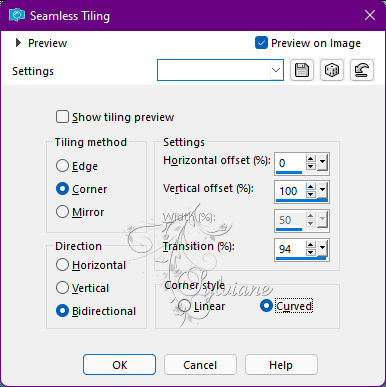
Task: Expand the Preview disclosure triangle
Action: click(x=19, y=43)
